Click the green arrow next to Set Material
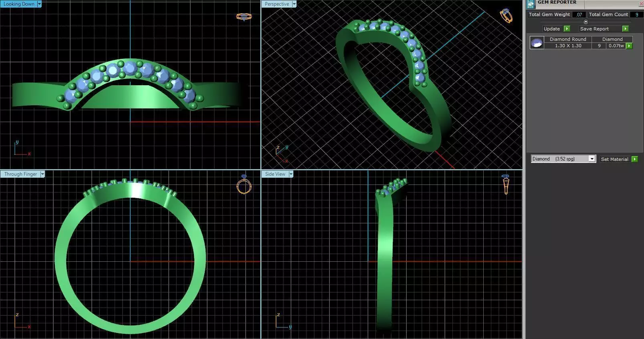Screen dimensions: 644x339 pyautogui.click(x=635, y=159)
